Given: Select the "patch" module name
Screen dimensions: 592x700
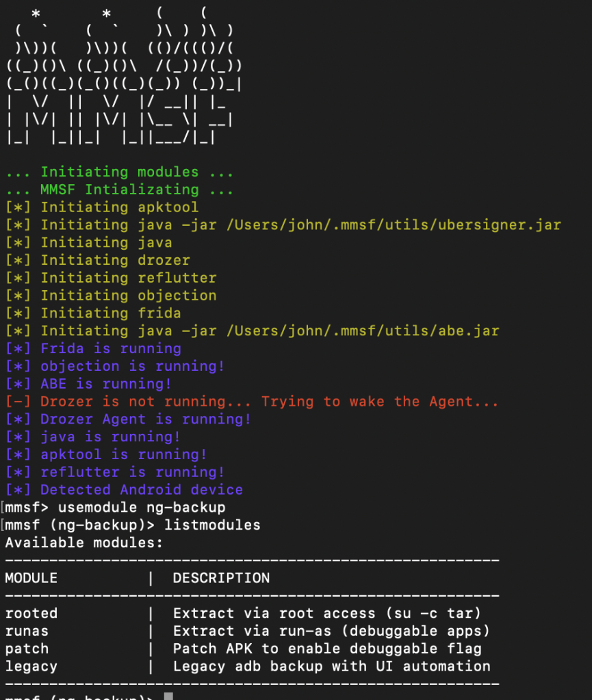Looking at the screenshot, I should click(27, 649).
